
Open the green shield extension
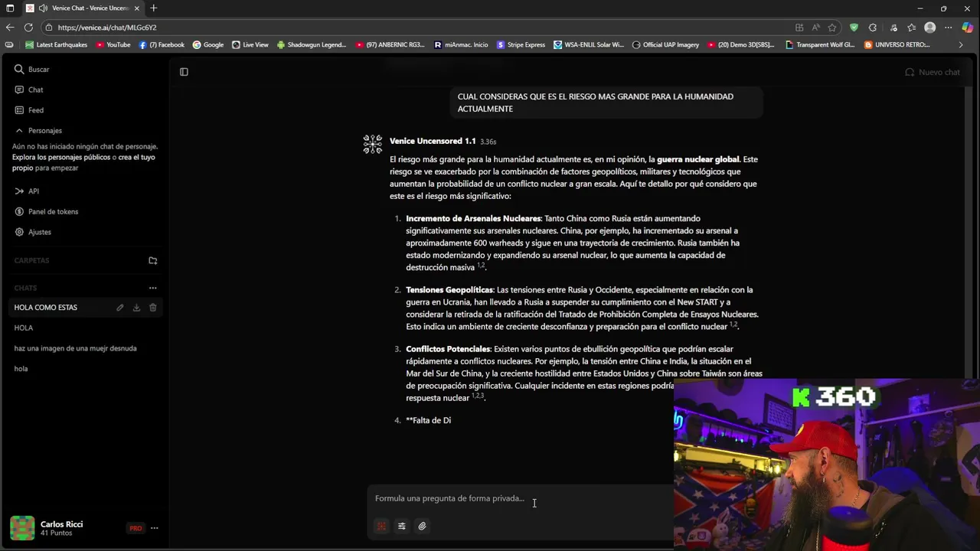point(854,28)
